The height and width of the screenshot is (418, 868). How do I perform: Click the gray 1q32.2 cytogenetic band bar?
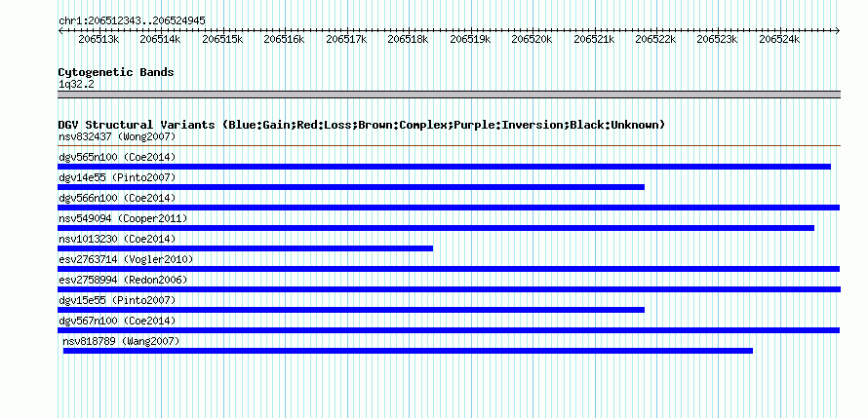(449, 95)
